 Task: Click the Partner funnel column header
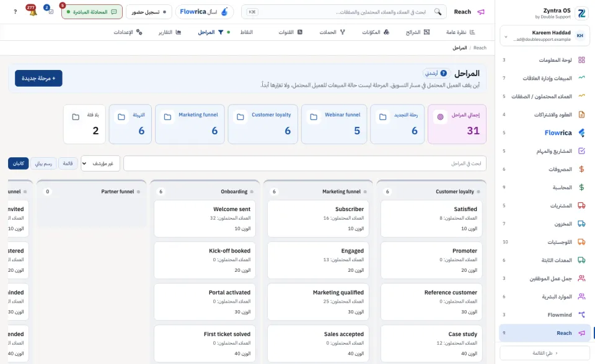tap(92, 191)
